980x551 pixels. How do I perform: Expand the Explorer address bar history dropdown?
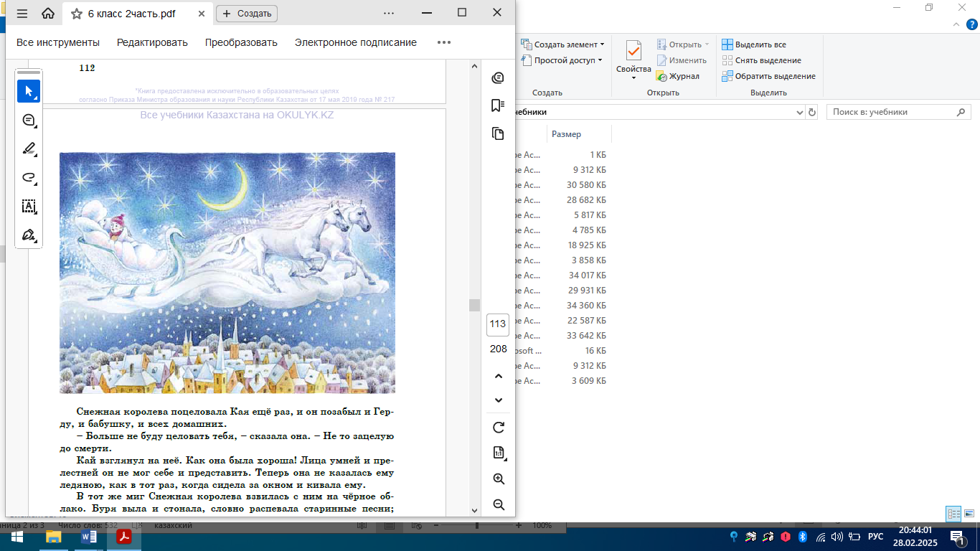coord(801,113)
